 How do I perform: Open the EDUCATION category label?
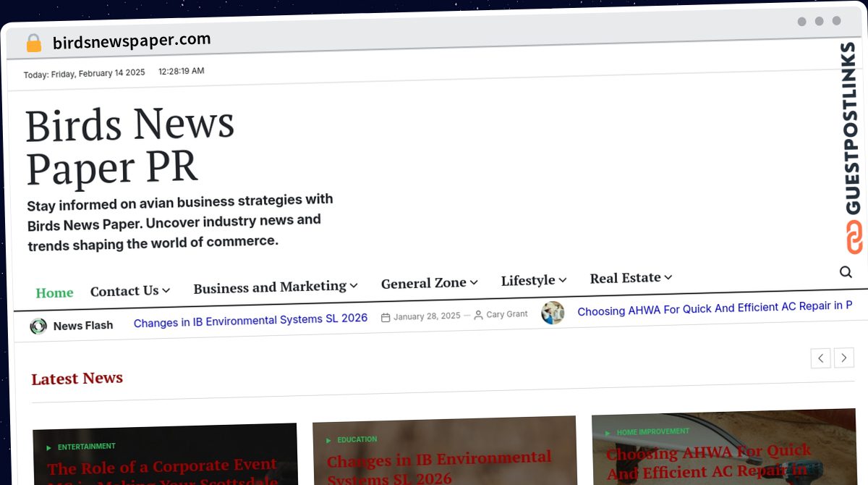point(357,439)
